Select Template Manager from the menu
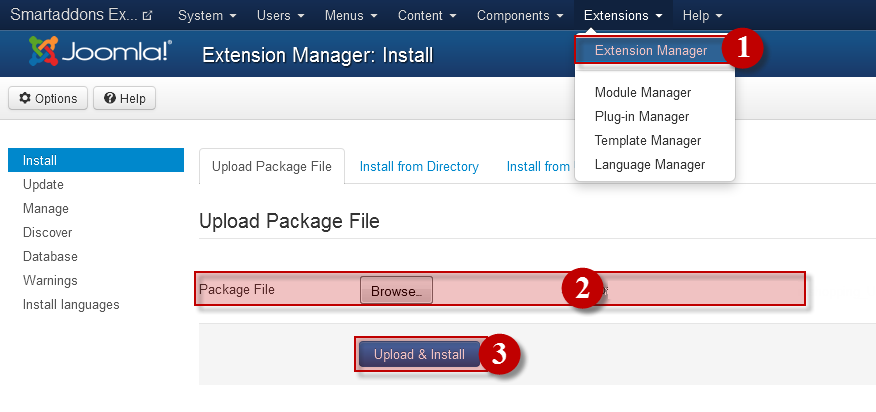This screenshot has width=876, height=412. click(647, 140)
